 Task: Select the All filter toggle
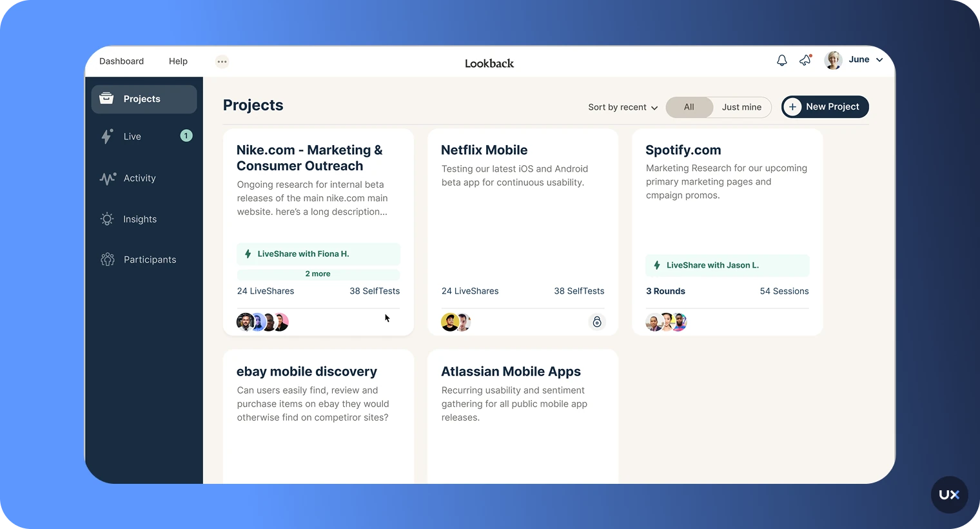(689, 107)
